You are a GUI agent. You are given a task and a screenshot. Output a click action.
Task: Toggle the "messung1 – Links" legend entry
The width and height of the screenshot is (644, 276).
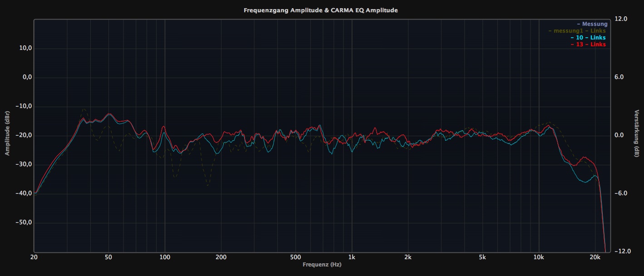click(577, 31)
